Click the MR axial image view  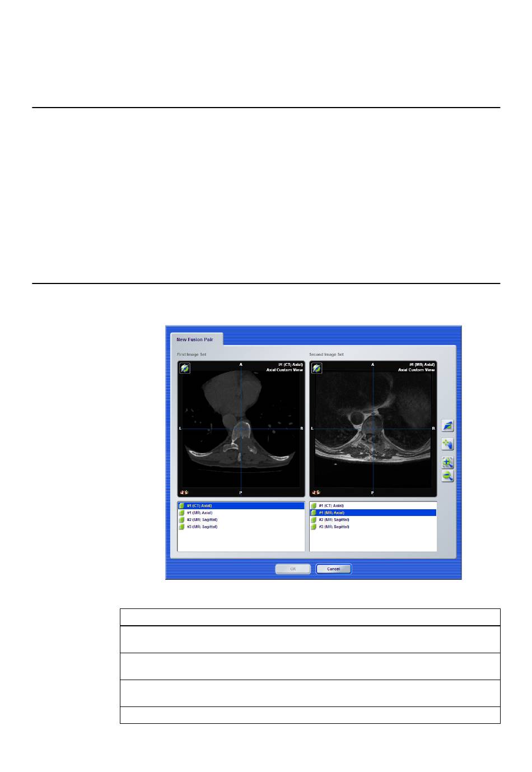point(373,429)
